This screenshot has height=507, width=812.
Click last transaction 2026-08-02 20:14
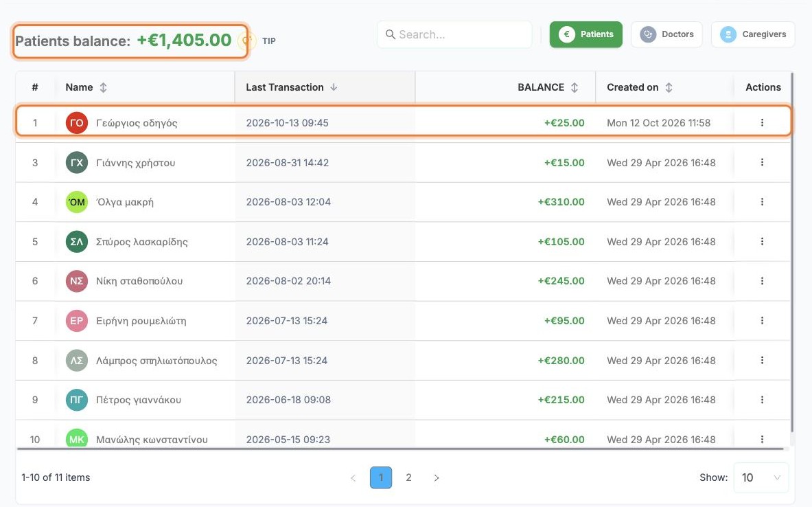288,281
